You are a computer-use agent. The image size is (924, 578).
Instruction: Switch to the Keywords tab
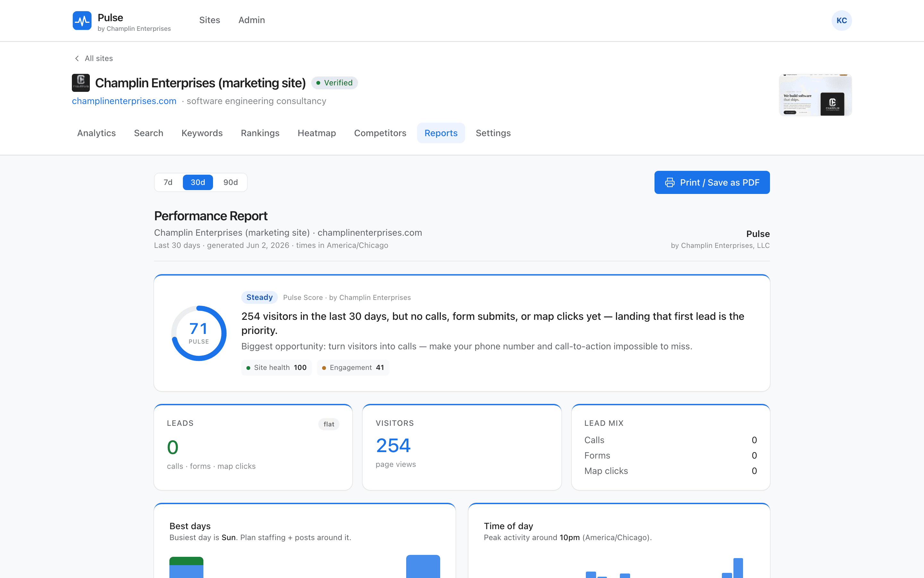pyautogui.click(x=202, y=133)
